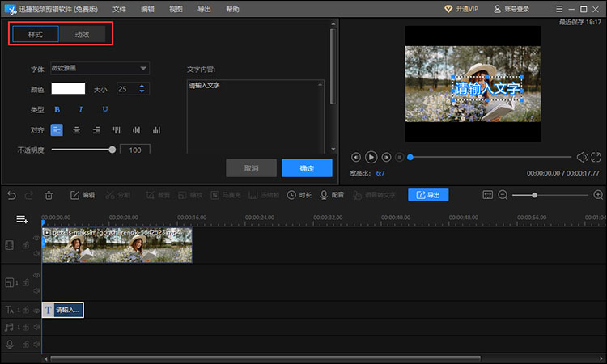Click the 取消 cancel button
Screen dimensions: 607x364
click(251, 168)
